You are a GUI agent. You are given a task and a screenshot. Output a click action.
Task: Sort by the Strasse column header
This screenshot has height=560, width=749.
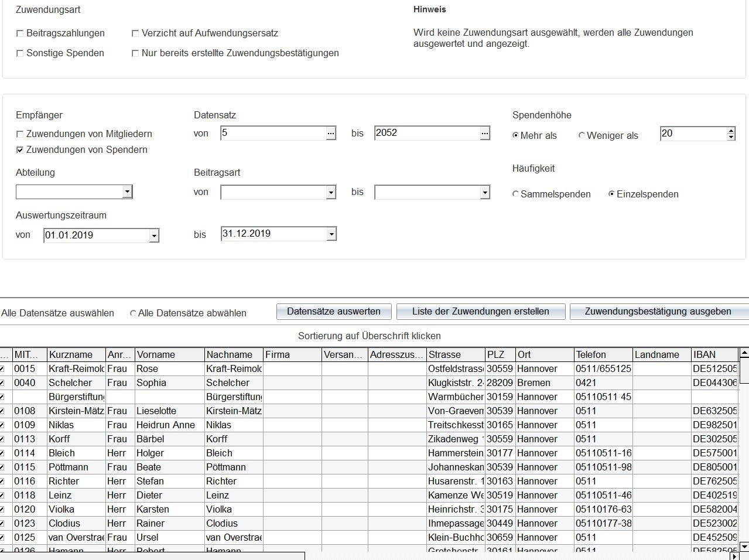(x=456, y=354)
